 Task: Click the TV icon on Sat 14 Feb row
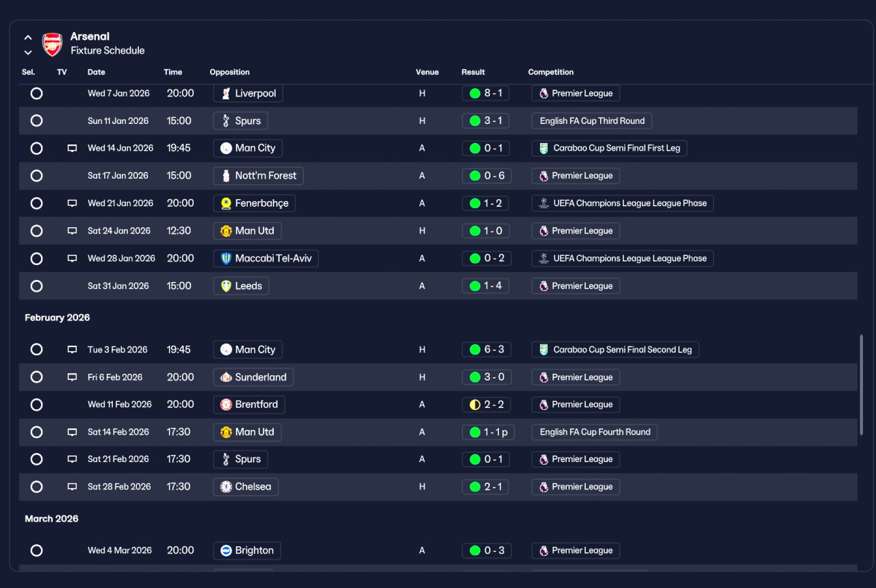(x=72, y=432)
